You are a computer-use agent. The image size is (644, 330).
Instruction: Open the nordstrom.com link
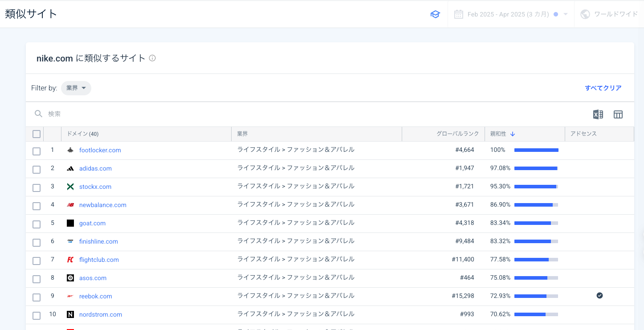(101, 314)
